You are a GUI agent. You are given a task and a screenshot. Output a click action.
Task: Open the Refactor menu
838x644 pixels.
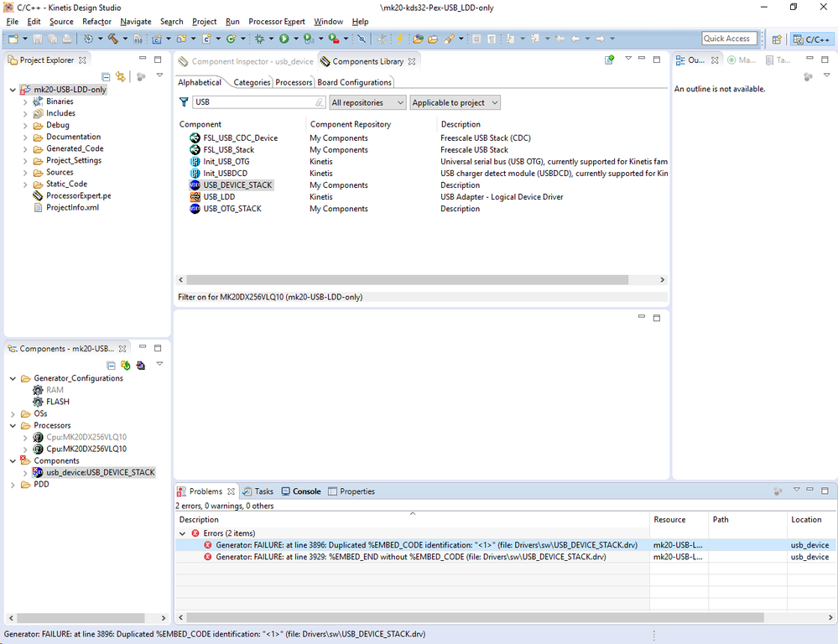pyautogui.click(x=96, y=21)
